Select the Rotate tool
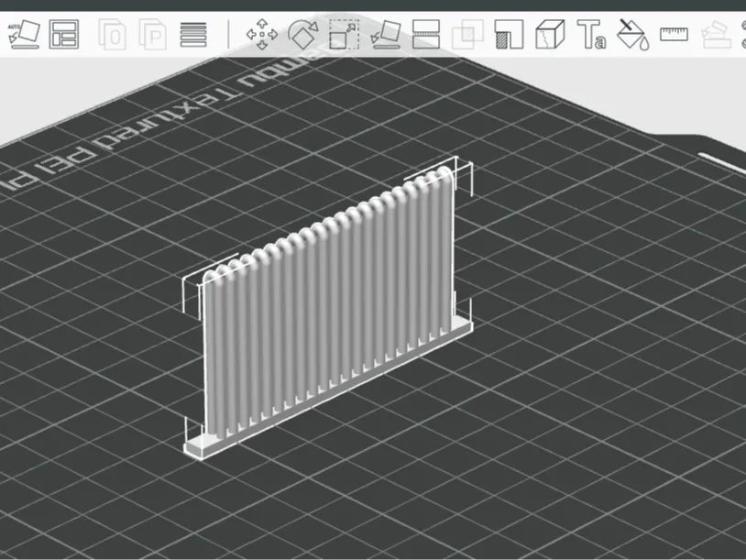This screenshot has height=560, width=746. click(302, 33)
